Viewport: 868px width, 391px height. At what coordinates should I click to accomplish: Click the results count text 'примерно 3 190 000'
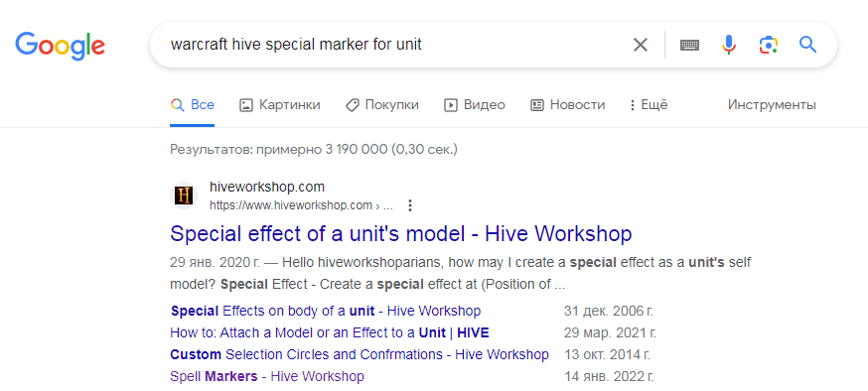coord(322,149)
